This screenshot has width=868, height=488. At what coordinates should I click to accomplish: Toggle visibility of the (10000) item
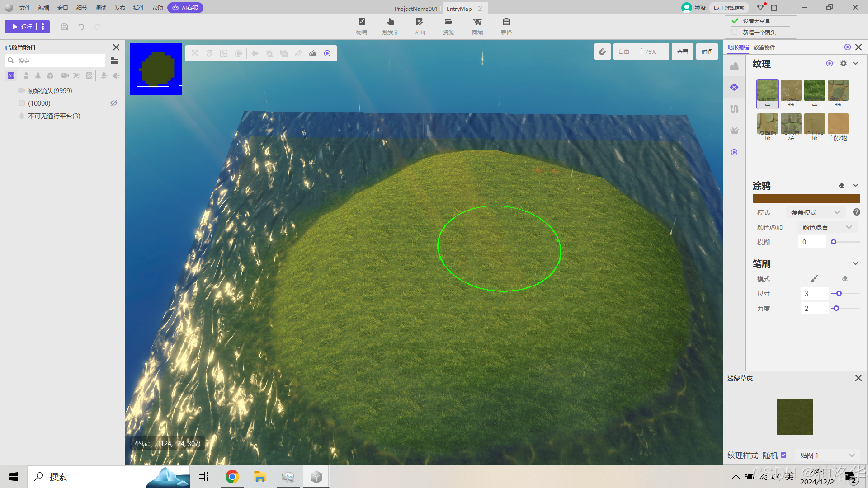114,103
